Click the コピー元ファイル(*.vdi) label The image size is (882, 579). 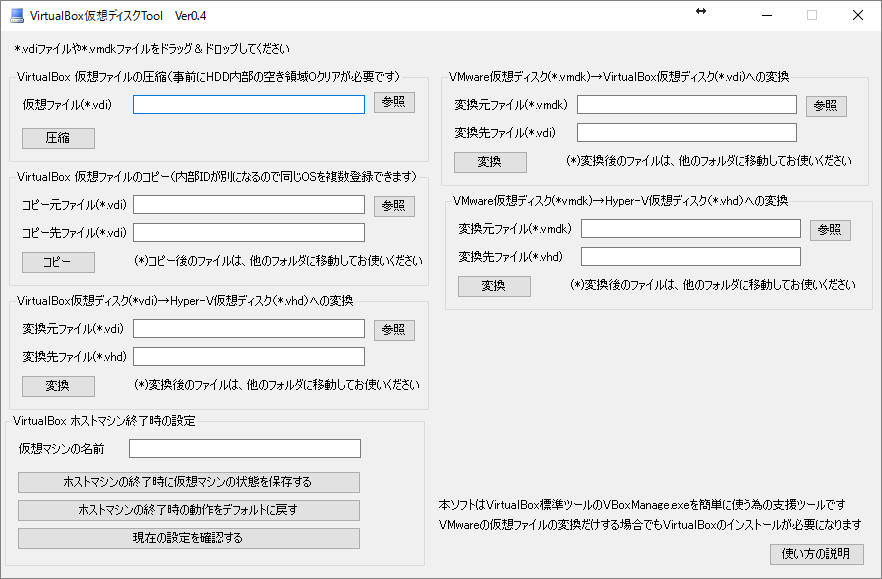pyautogui.click(x=74, y=205)
